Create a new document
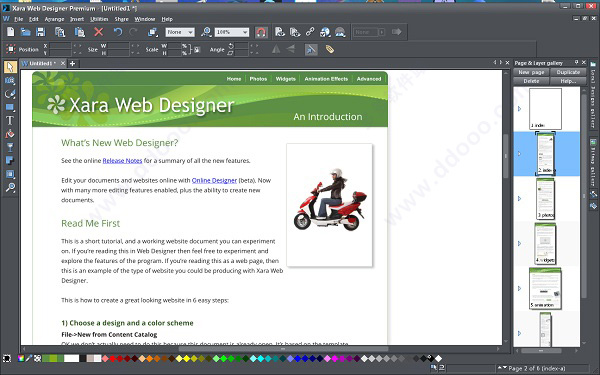600x375 pixels. pyautogui.click(x=11, y=32)
